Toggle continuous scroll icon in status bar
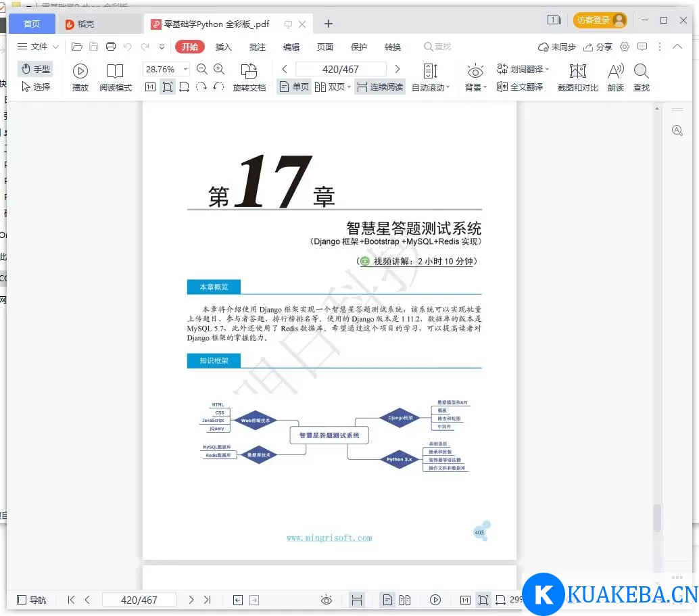 pyautogui.click(x=357, y=600)
